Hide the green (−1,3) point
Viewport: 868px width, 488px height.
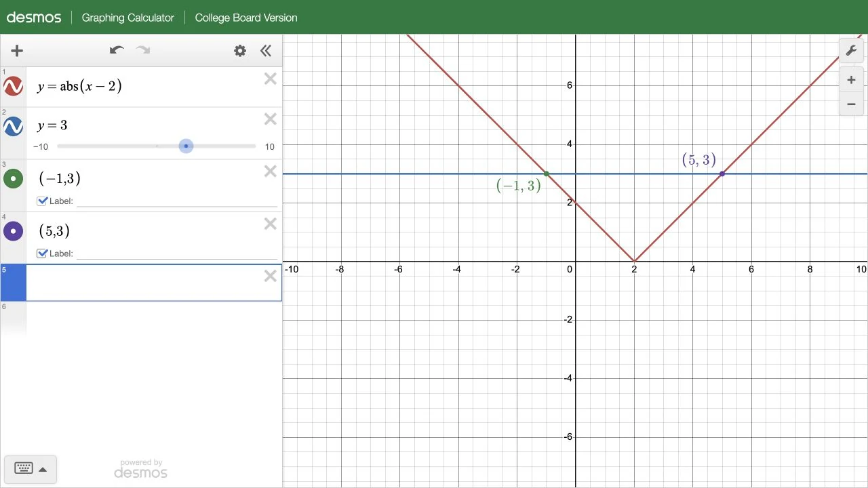point(13,179)
